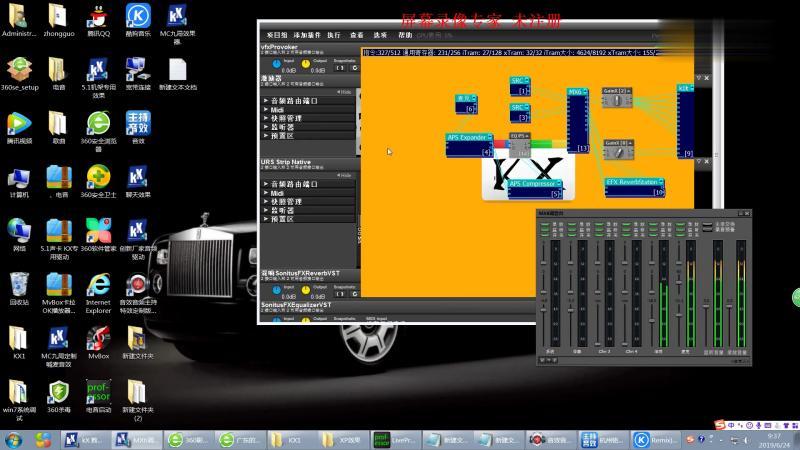Select the SRC [1] DSP module
The width and height of the screenshot is (800, 450).
[520, 86]
